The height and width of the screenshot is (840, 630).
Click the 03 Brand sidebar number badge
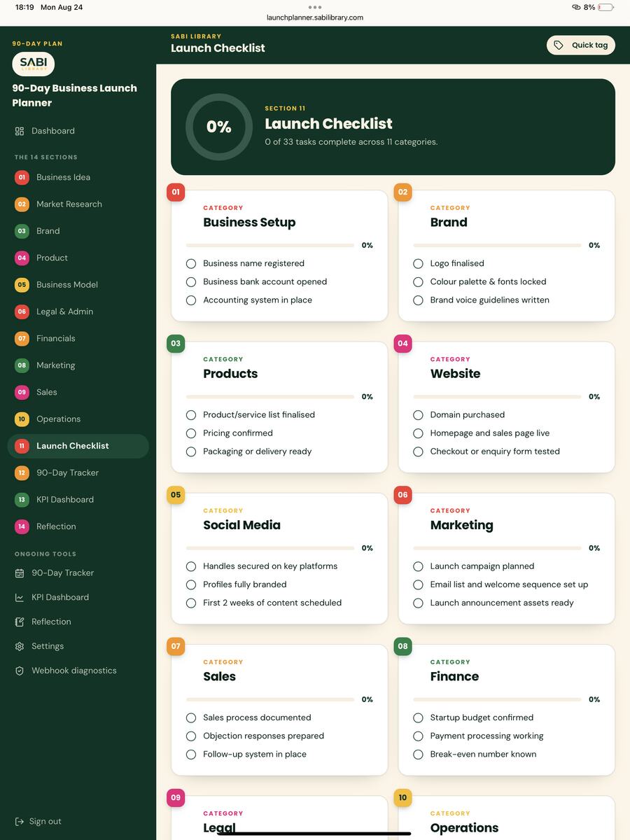click(22, 231)
